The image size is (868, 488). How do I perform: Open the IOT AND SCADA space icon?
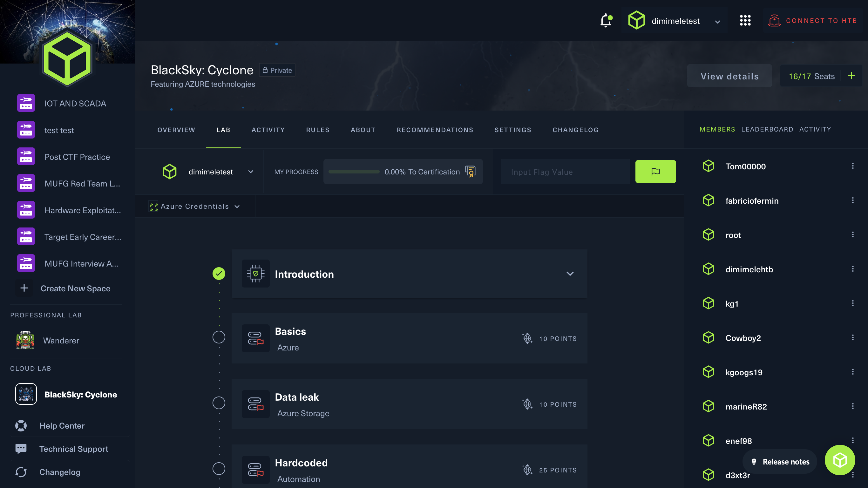tap(26, 103)
